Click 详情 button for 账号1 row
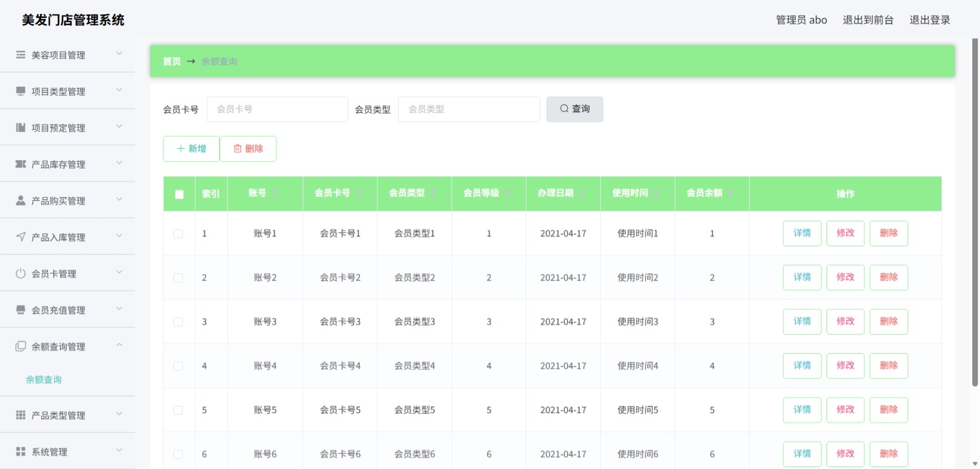The width and height of the screenshot is (980, 469). pyautogui.click(x=802, y=233)
